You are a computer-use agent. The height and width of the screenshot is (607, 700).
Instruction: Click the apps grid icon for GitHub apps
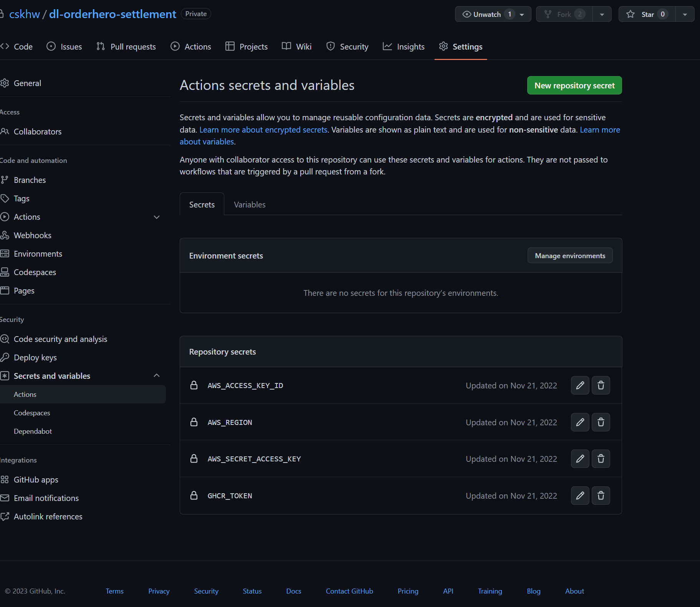[5, 479]
